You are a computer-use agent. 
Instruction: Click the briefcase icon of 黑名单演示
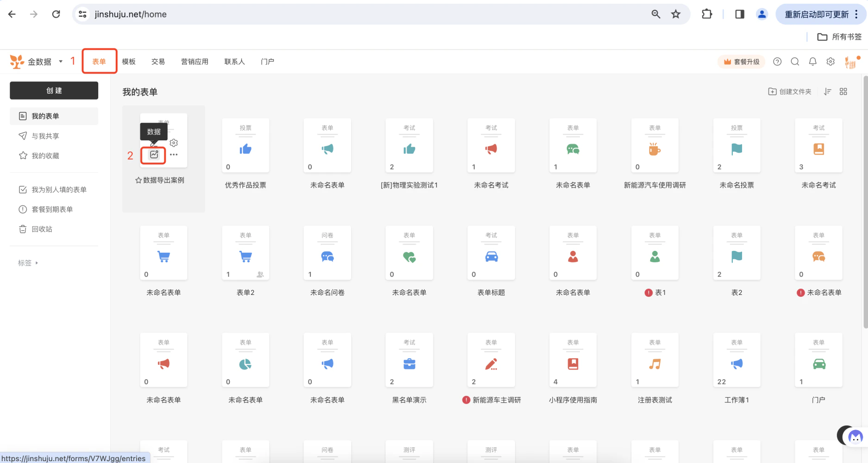[x=409, y=364]
